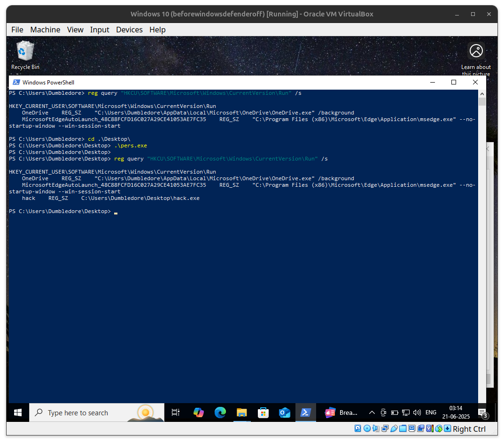504x443 pixels.
Task: Show hidden tray icons chevron
Action: [x=372, y=412]
